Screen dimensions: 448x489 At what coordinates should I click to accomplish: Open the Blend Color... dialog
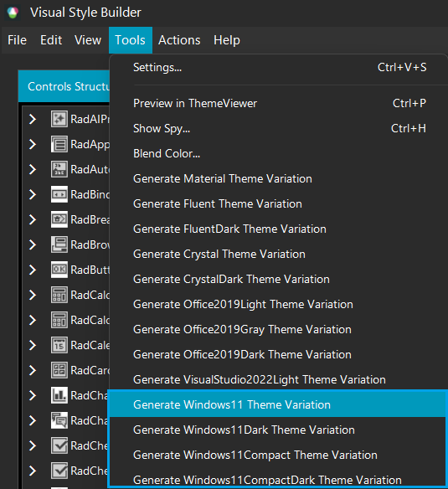point(280,153)
